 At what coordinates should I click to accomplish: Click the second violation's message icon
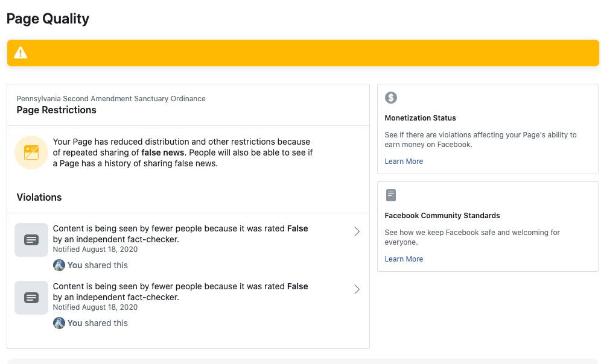[31, 298]
